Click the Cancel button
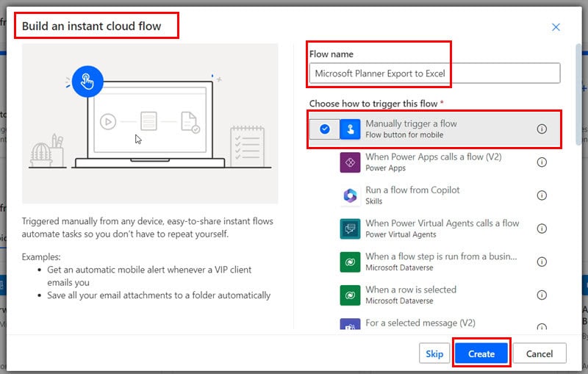588x374 pixels. [x=539, y=353]
